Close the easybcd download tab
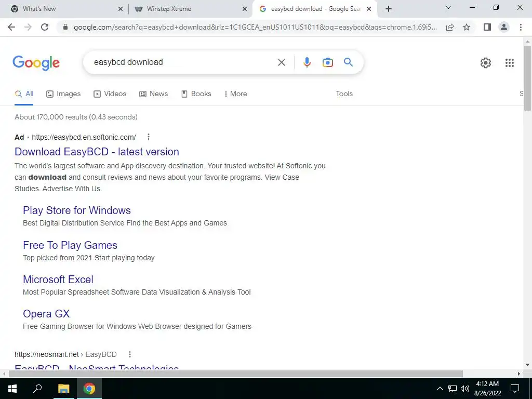Screen dimensions: 532x399 click(x=369, y=9)
